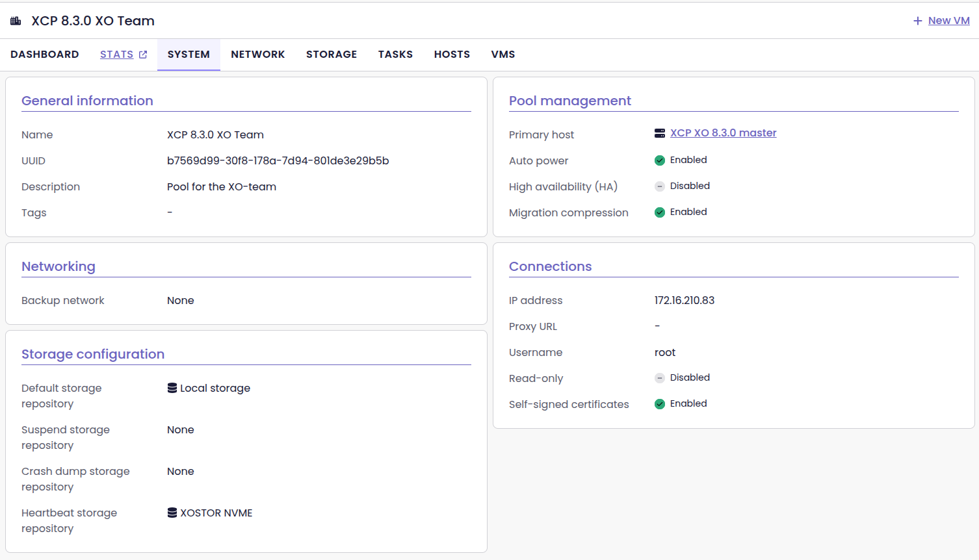Screen dimensions: 979x560
Task: Switch to the VMs tab
Action: click(x=503, y=55)
